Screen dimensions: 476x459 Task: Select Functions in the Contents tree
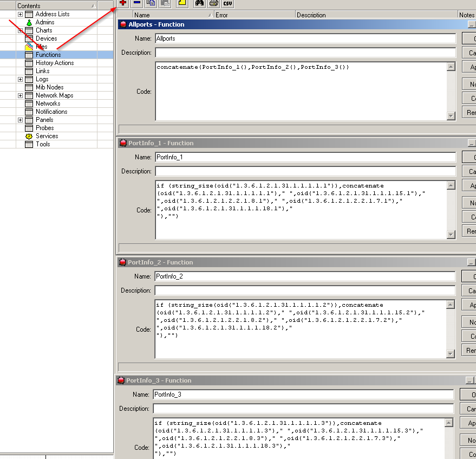click(x=48, y=55)
